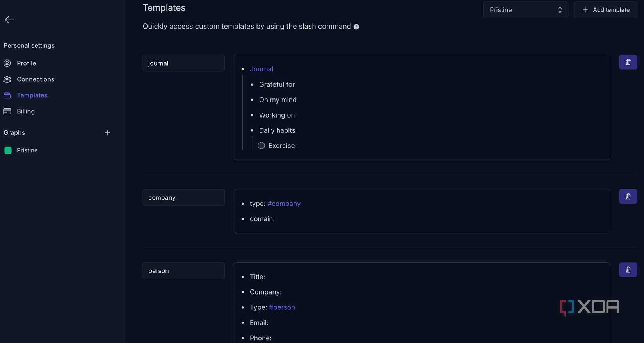Click the Working on bullet text
Screen dimensions: 644x343
277,115
